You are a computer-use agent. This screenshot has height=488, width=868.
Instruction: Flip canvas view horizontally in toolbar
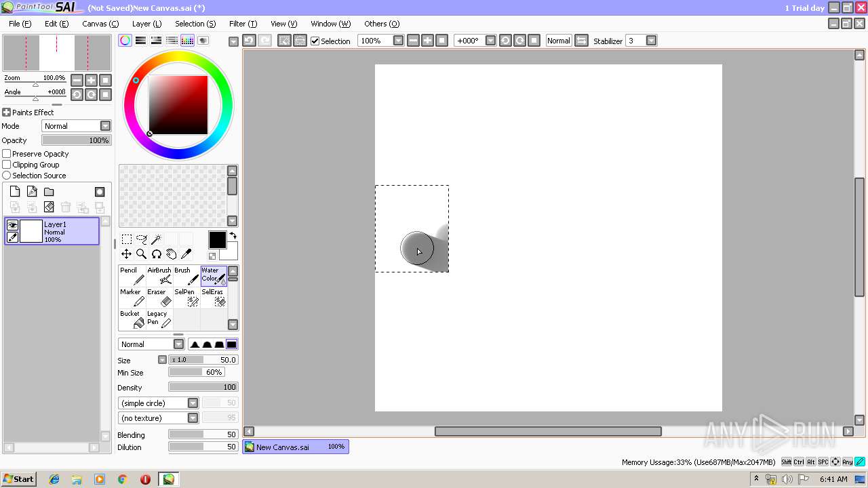click(581, 41)
